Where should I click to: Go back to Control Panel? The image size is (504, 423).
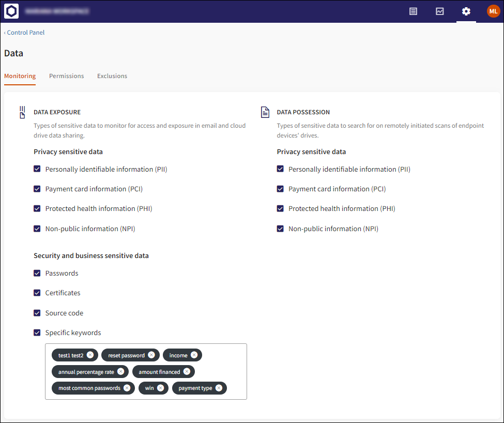click(25, 33)
